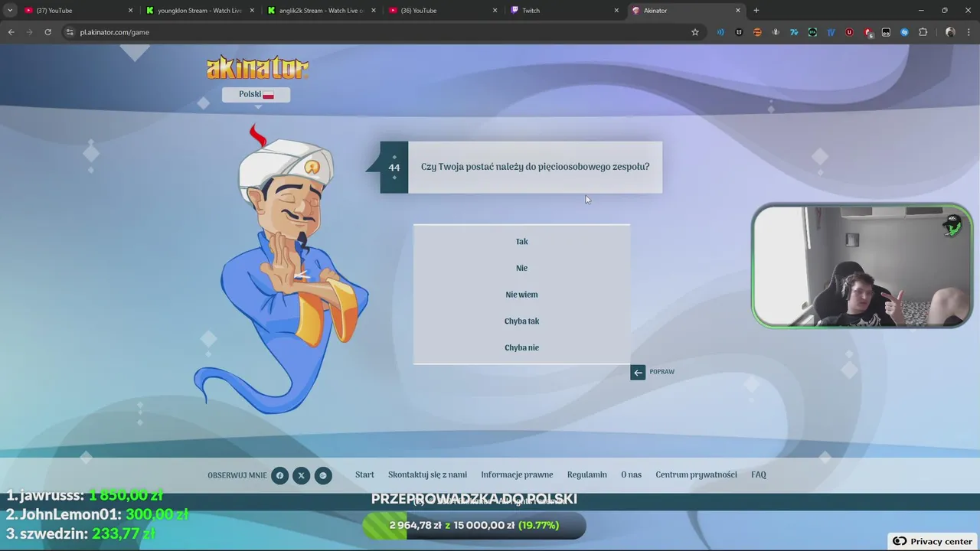The width and height of the screenshot is (980, 551).
Task: Close the anglik2k Stream tab
Action: tap(374, 11)
